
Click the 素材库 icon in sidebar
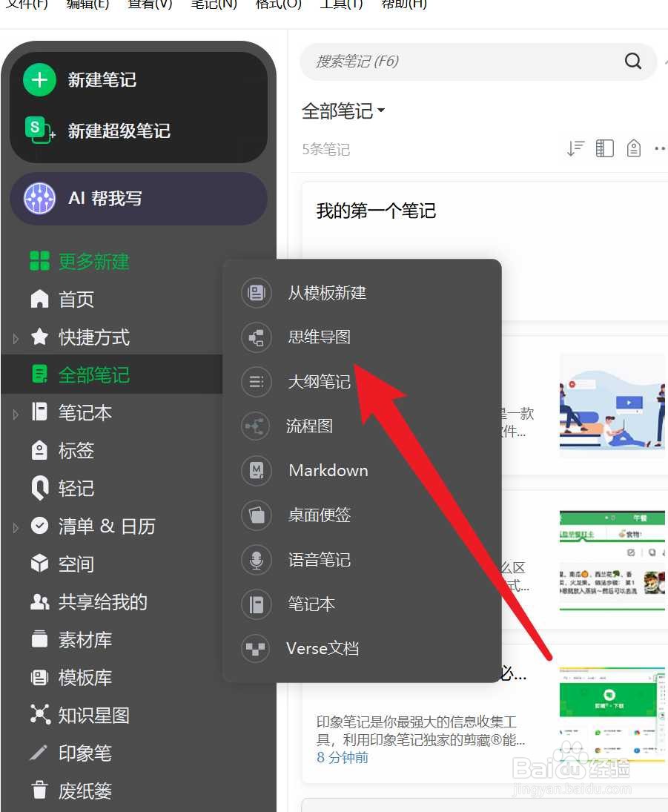click(39, 639)
